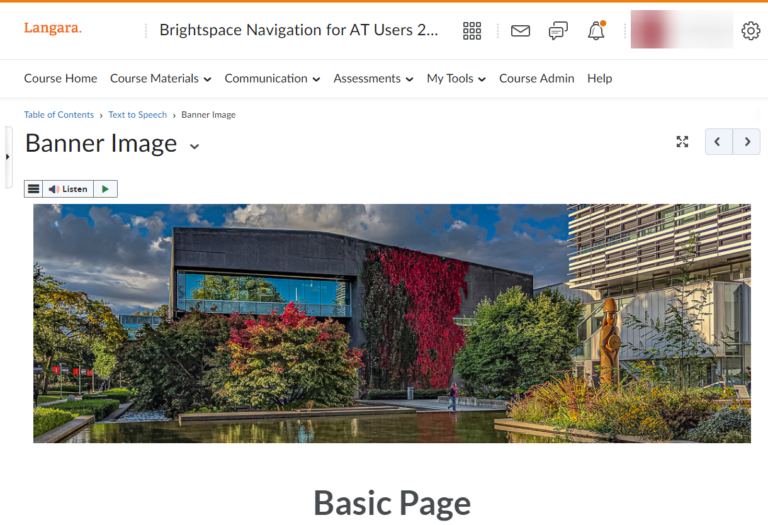
Task: Expand the My Tools menu
Action: point(456,78)
